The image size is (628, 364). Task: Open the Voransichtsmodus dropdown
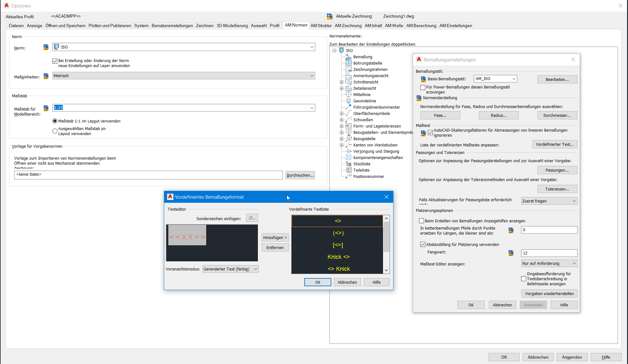tap(230, 269)
